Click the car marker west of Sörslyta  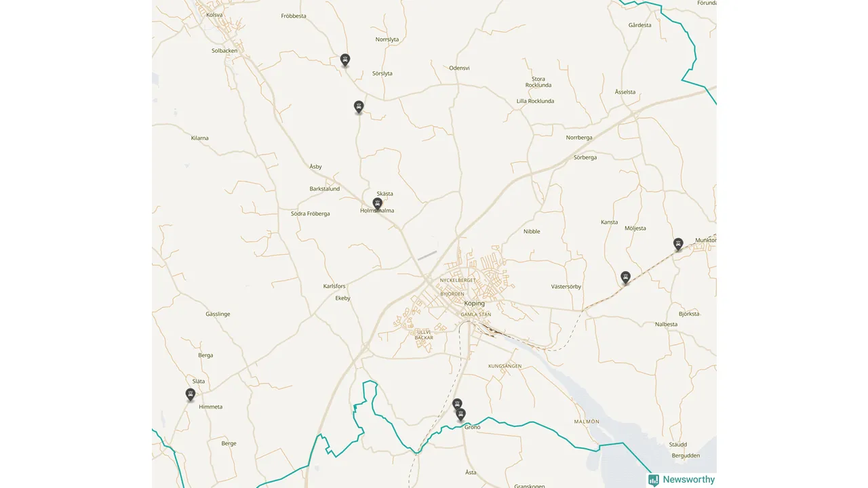click(x=345, y=60)
